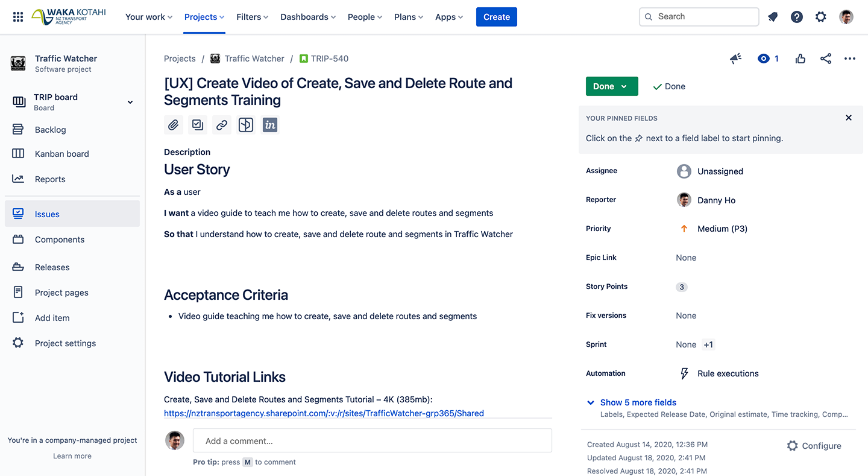Click the link issue chain icon

[x=222, y=125]
